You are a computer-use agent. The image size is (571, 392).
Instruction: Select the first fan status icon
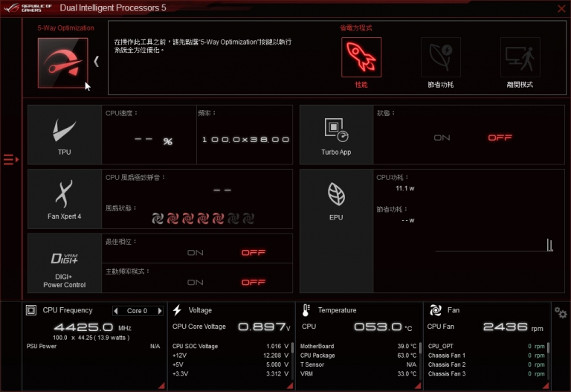pyautogui.click(x=158, y=218)
